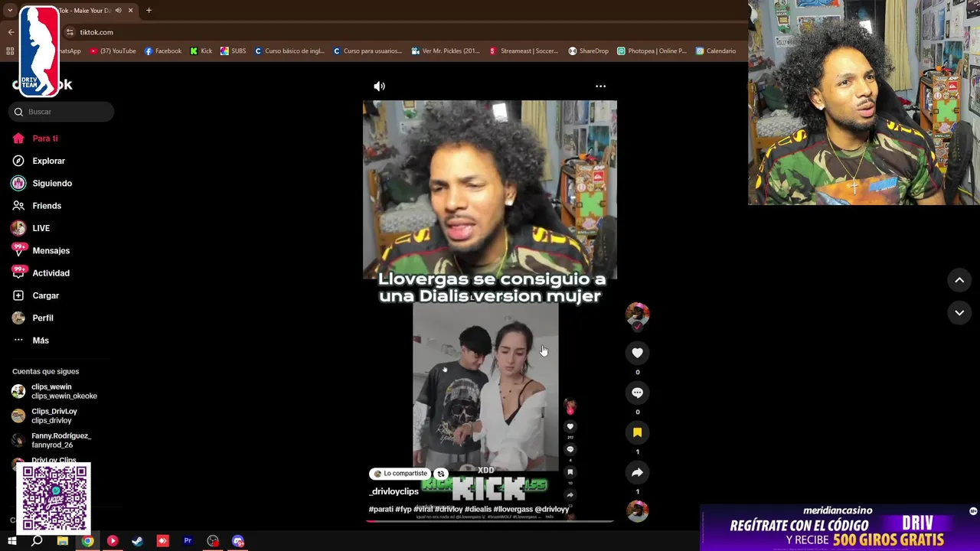Mute the TikTok tab via its speaker icon
The height and width of the screenshot is (551, 980).
(x=118, y=11)
